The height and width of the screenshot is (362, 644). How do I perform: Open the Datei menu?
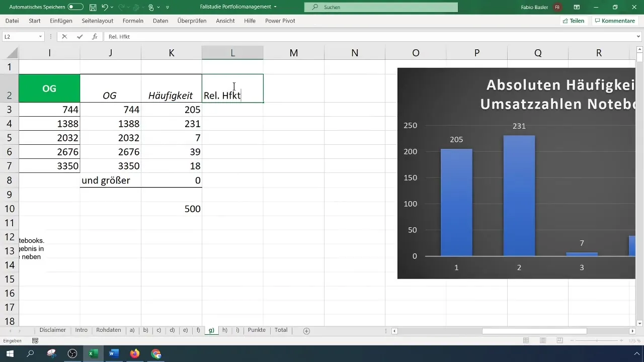point(12,21)
